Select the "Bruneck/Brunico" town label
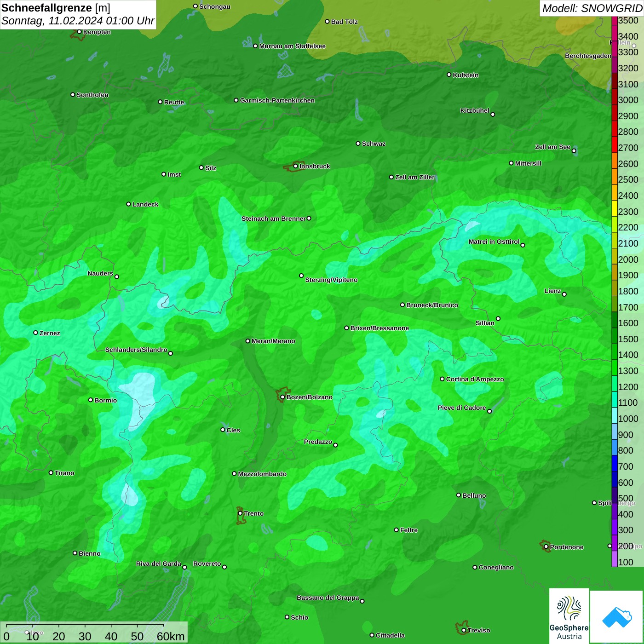This screenshot has height=644, width=644. (432, 305)
